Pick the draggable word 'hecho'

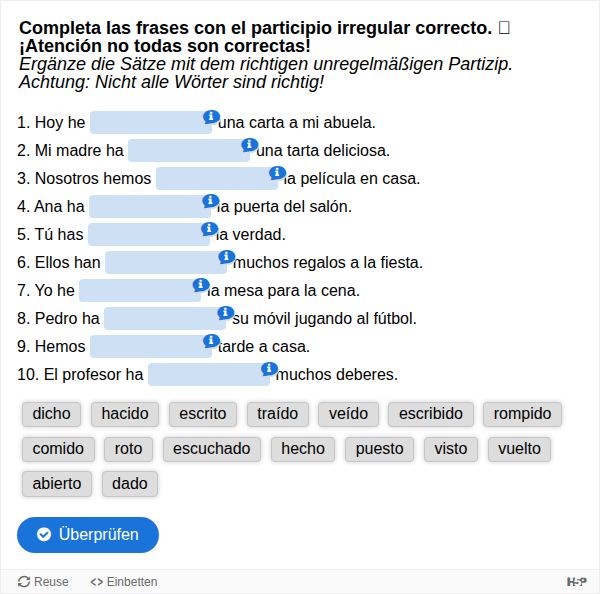tap(303, 449)
